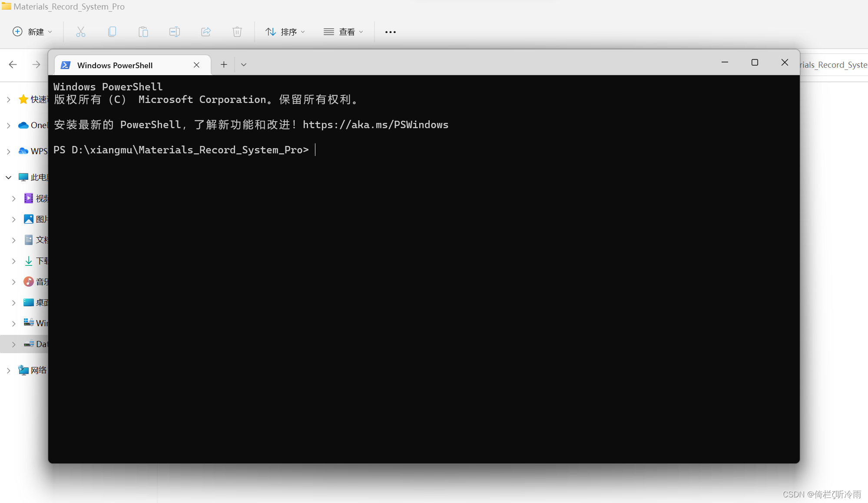Screen dimensions: 868x503
Task: Click the back navigation arrow
Action: (13, 64)
